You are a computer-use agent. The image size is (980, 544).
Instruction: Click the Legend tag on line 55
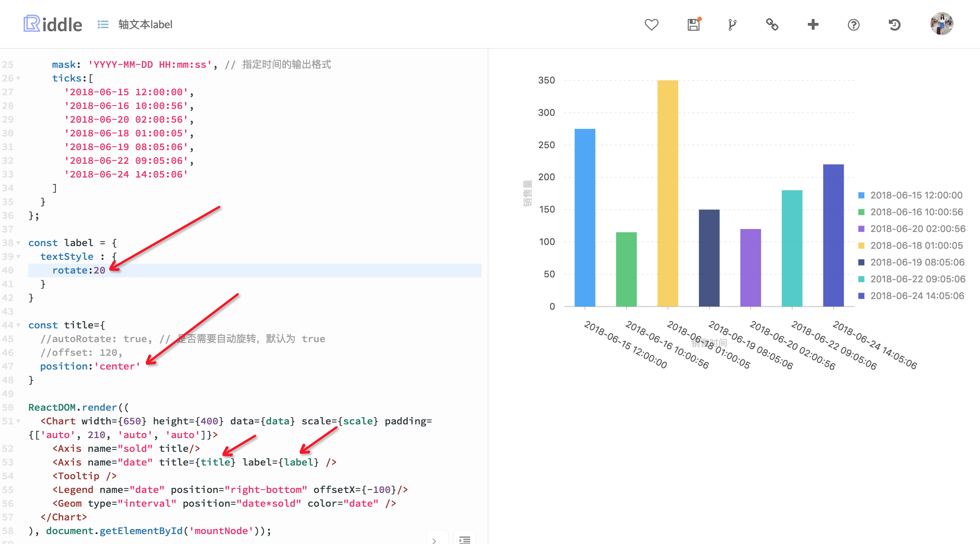[x=230, y=490]
